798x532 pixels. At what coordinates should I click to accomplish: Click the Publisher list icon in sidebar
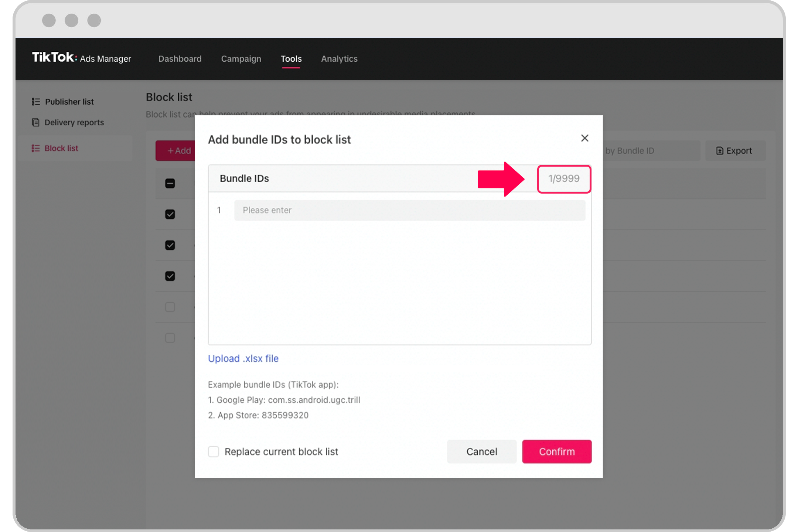pyautogui.click(x=36, y=102)
